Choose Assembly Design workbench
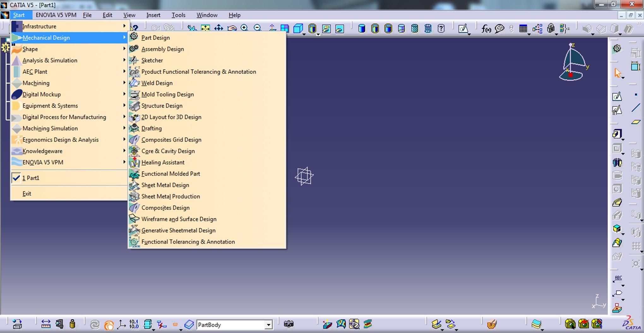This screenshot has height=333, width=644. click(x=207, y=49)
